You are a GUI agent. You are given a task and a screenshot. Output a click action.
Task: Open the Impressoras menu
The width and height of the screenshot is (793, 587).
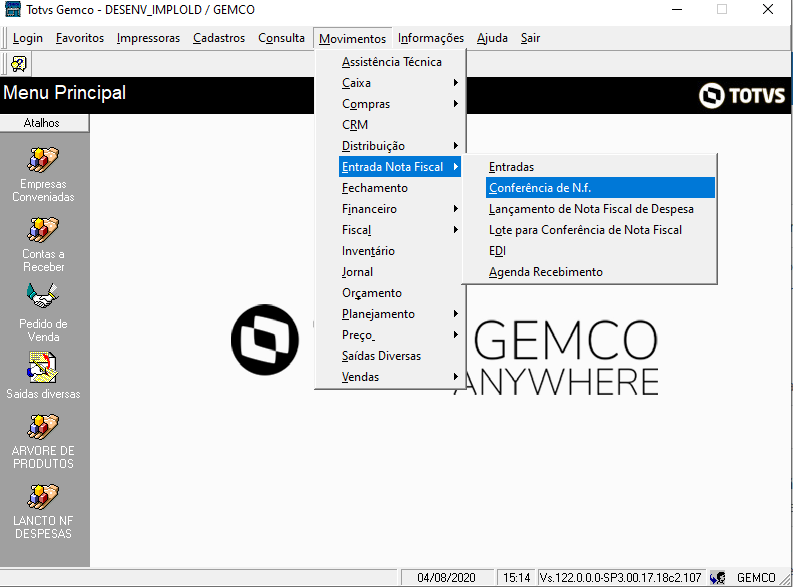(x=148, y=38)
